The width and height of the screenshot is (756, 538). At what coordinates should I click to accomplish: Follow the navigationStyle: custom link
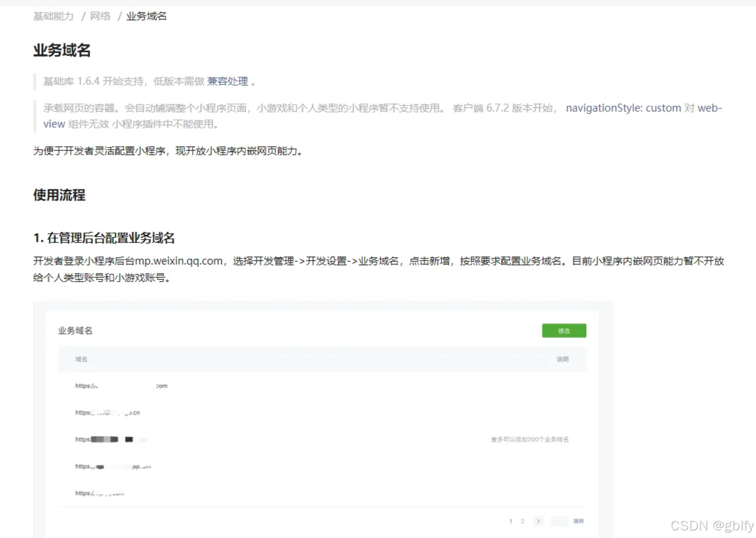click(623, 108)
